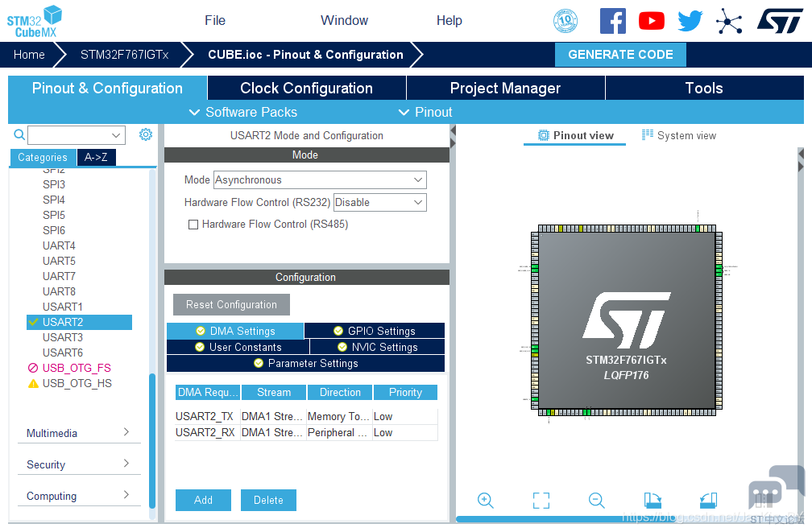Switch to Tools tab

click(x=704, y=88)
